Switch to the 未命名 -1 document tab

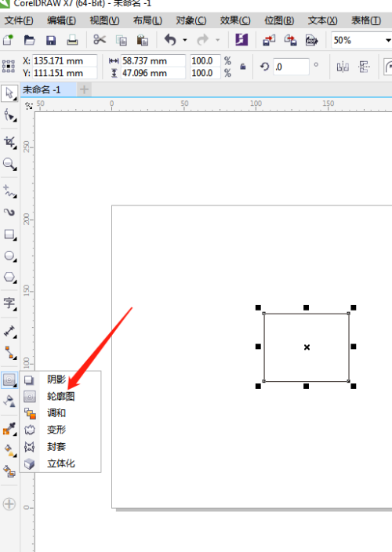[48, 89]
